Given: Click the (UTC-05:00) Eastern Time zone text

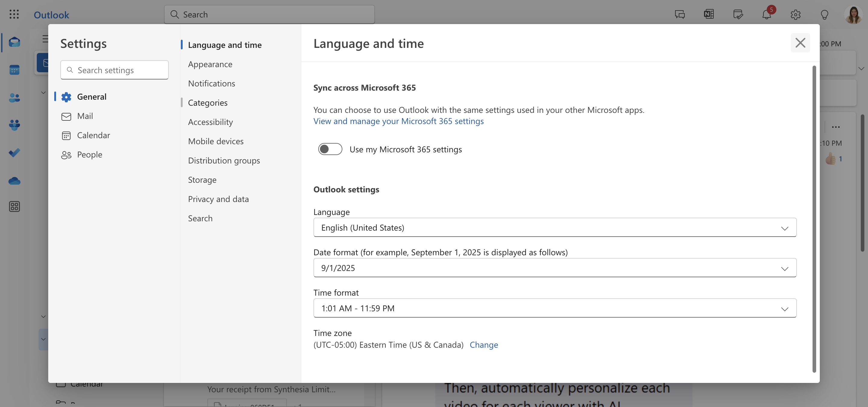Looking at the screenshot, I should click(x=388, y=344).
